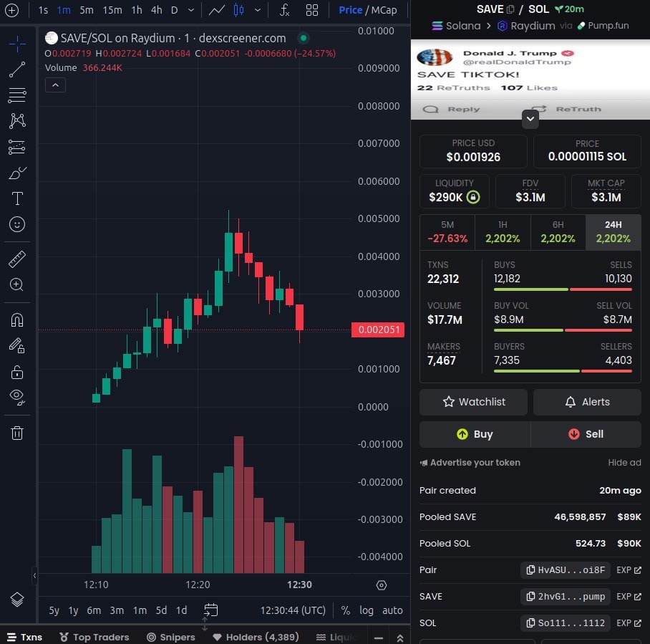The width and height of the screenshot is (650, 644).
Task: Select the crosshair cursor tool
Action: coord(17,44)
